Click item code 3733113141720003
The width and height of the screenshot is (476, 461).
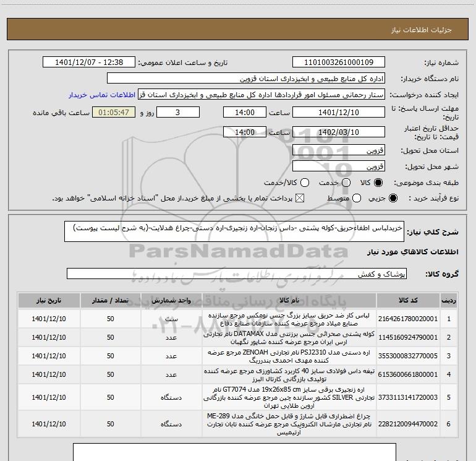click(x=408, y=397)
